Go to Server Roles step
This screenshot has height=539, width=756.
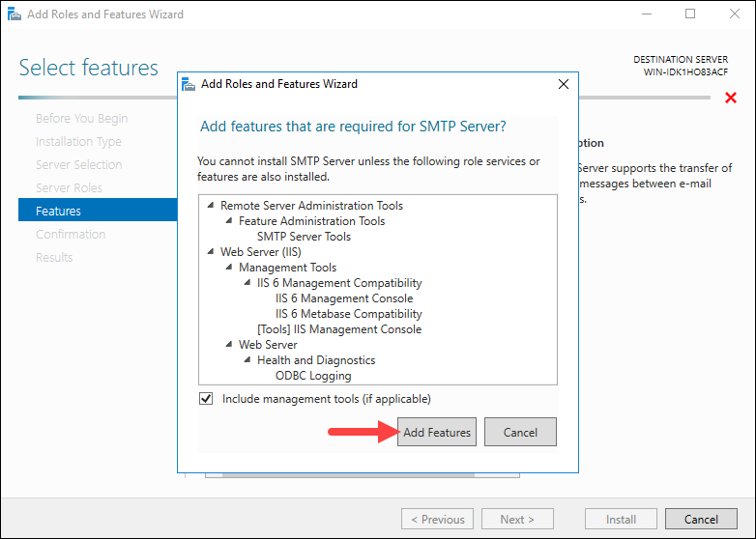(69, 187)
